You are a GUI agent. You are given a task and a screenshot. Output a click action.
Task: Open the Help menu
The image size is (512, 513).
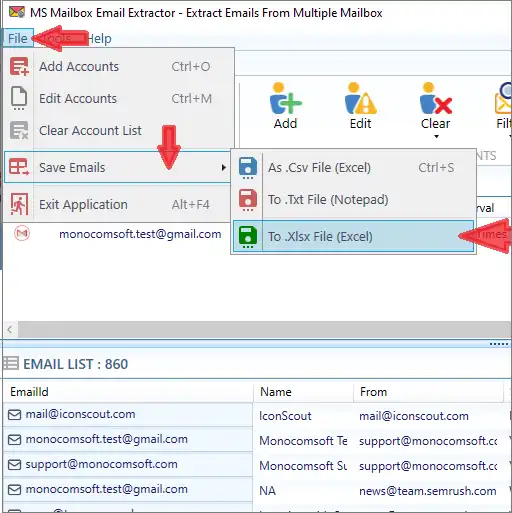99,38
